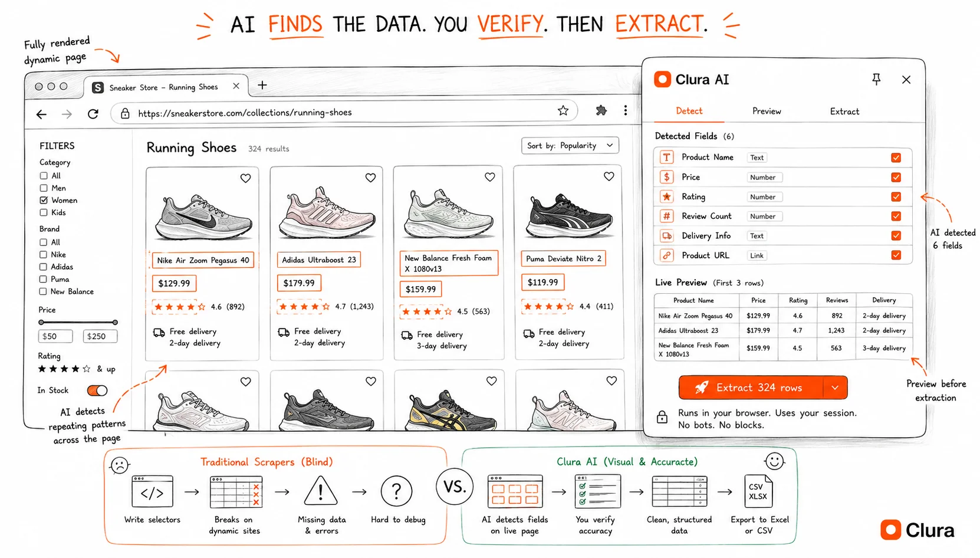Favorite the Puma Deviate Nitro 2

(609, 176)
